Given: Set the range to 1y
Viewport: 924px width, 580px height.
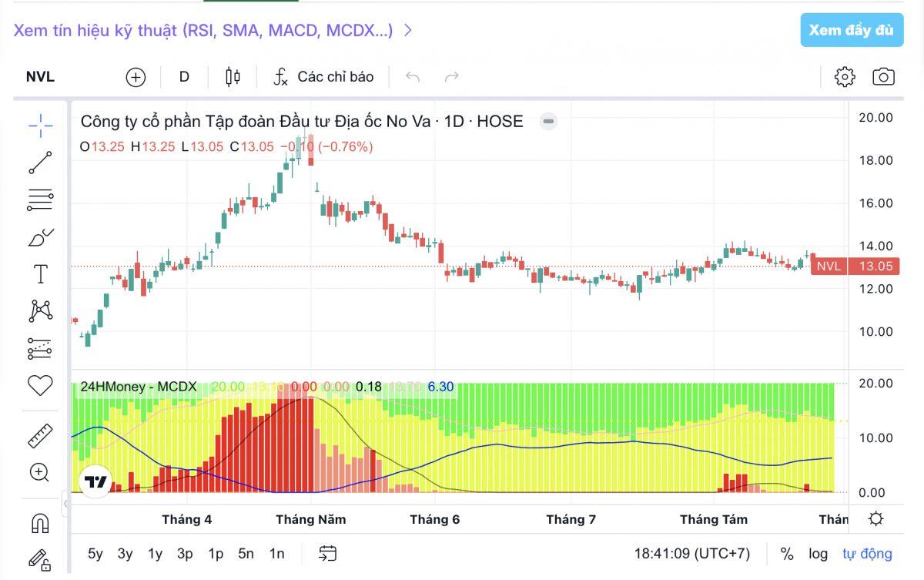Looking at the screenshot, I should click(156, 553).
